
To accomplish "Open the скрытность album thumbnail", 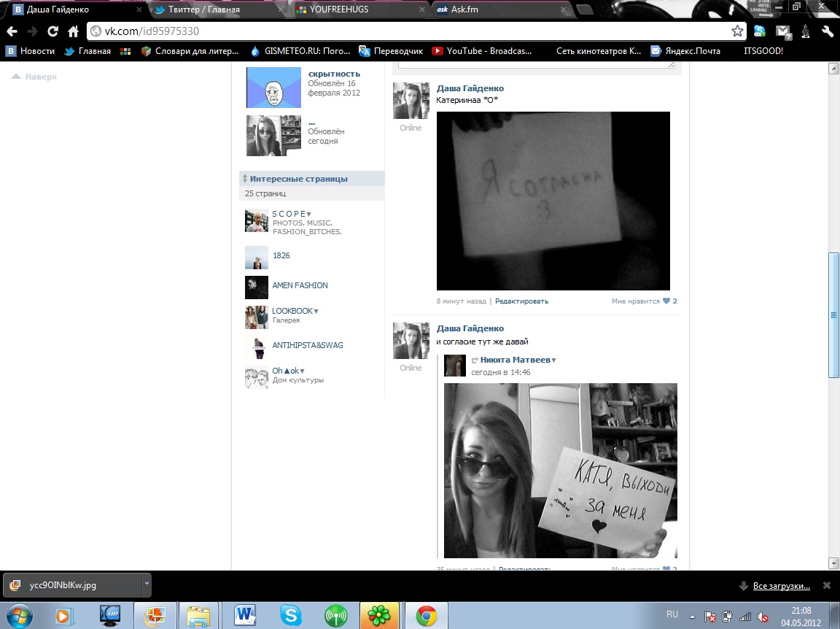I will click(x=273, y=88).
